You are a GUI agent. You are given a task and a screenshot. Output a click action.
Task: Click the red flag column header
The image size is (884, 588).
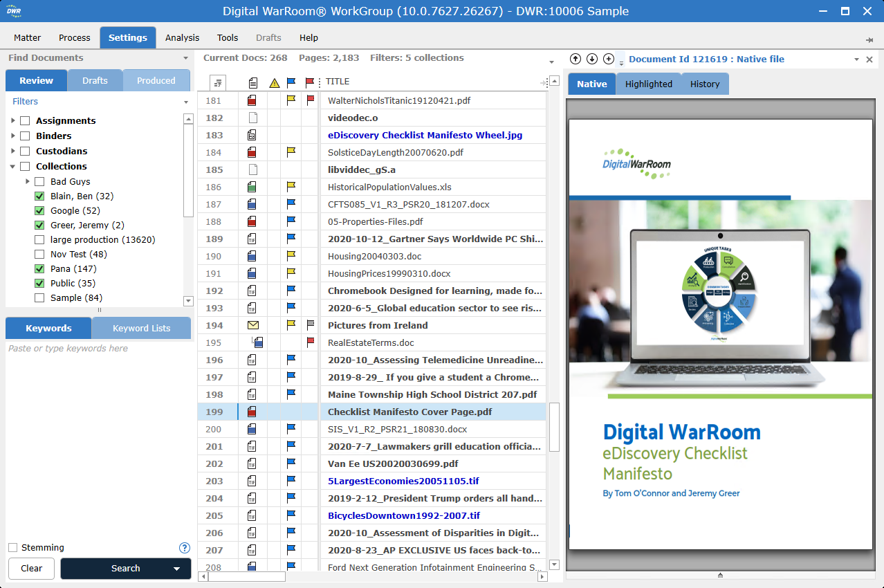point(310,82)
